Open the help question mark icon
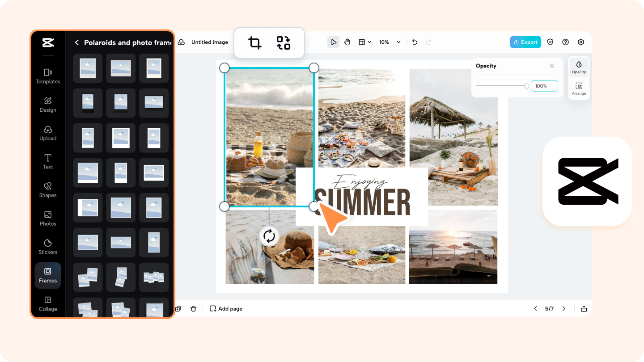This screenshot has width=644, height=362. [566, 42]
